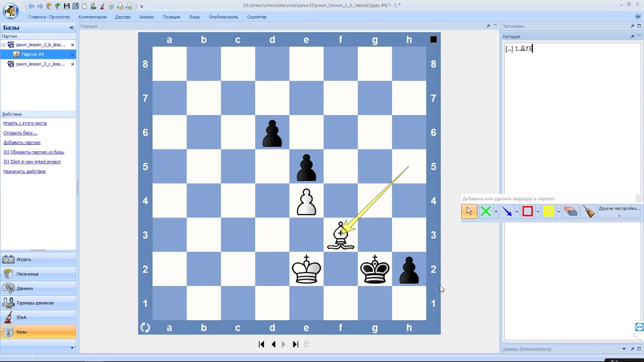
Task: Click the green flask icon in toolbar
Action: coord(93,6)
